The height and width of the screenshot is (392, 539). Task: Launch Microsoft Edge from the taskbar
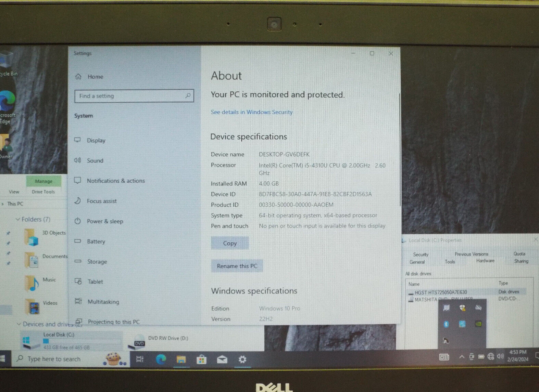click(161, 359)
